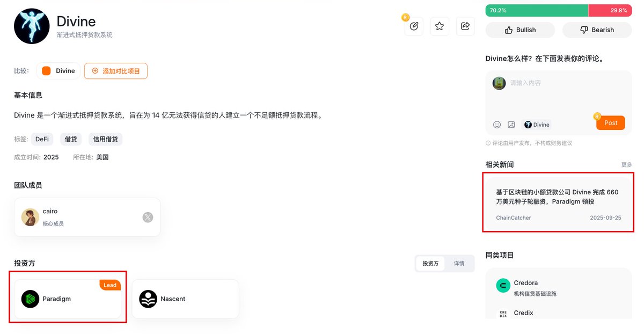Open the Paradigm investor card
The height and width of the screenshot is (334, 644).
[x=68, y=299]
